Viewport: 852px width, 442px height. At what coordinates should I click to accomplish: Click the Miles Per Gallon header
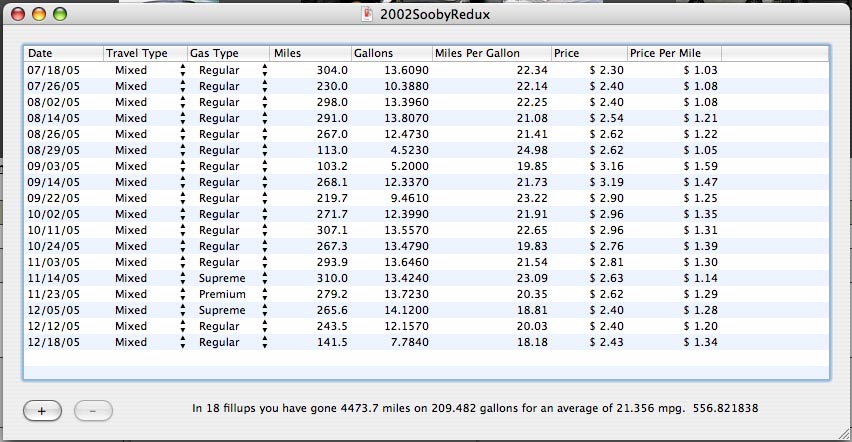(x=492, y=53)
